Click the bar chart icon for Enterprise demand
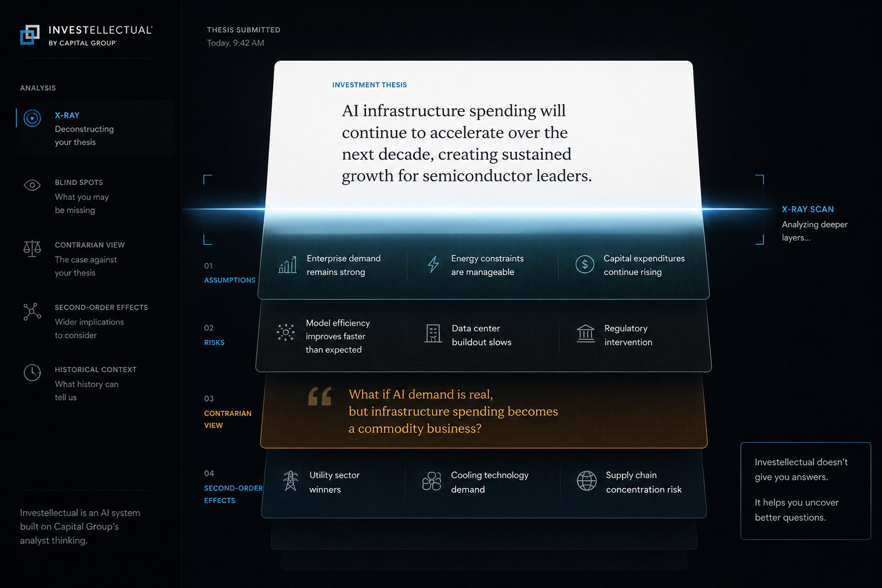This screenshot has width=882, height=588. coord(287,265)
